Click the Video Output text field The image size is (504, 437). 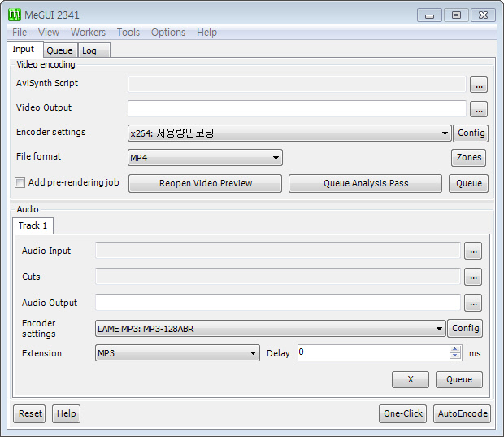[297, 109]
